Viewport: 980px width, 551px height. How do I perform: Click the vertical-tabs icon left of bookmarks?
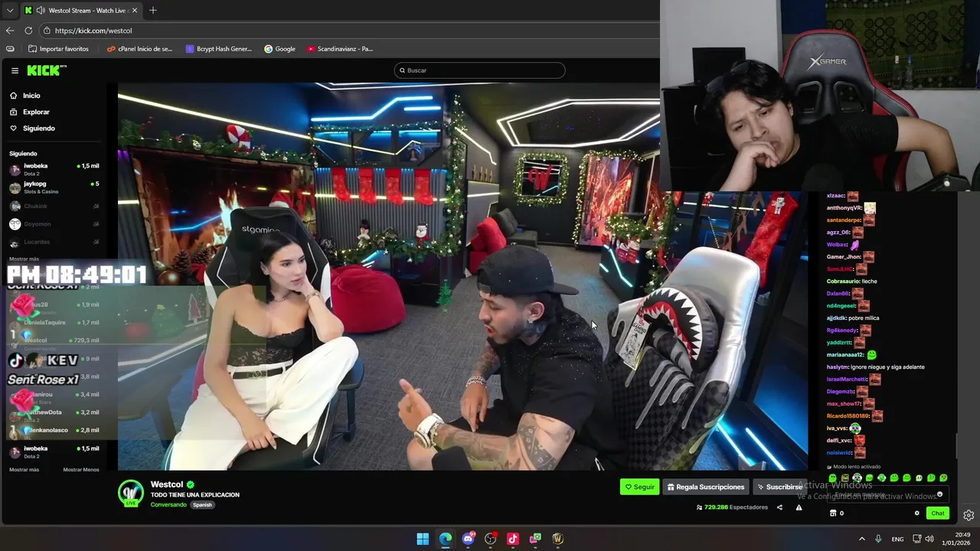10,49
